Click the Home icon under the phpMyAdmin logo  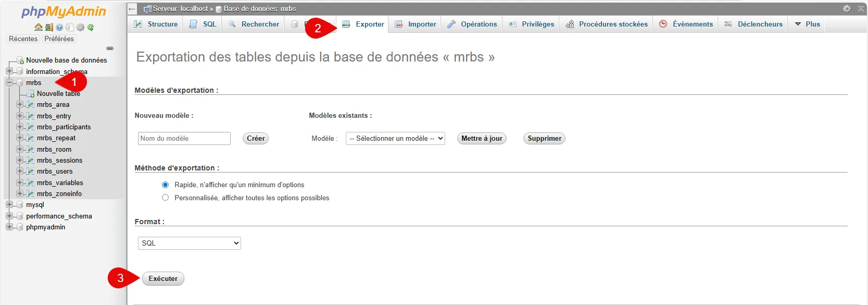[x=38, y=27]
